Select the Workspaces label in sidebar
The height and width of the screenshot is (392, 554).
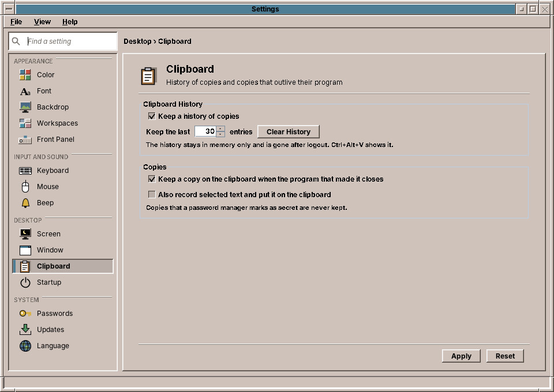click(57, 123)
